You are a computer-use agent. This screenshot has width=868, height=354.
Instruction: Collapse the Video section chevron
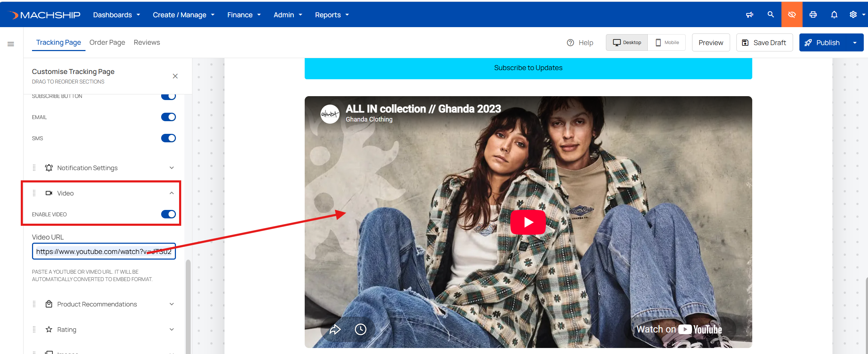[x=172, y=193]
